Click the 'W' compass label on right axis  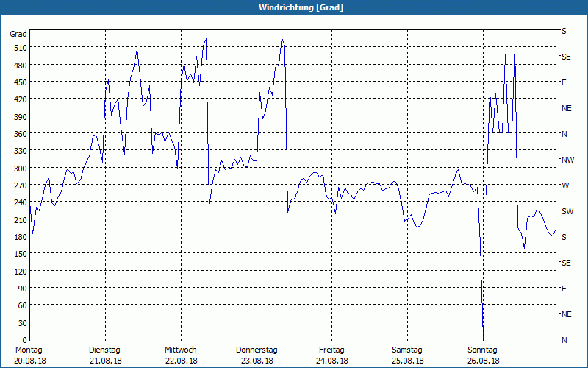pyautogui.click(x=565, y=185)
